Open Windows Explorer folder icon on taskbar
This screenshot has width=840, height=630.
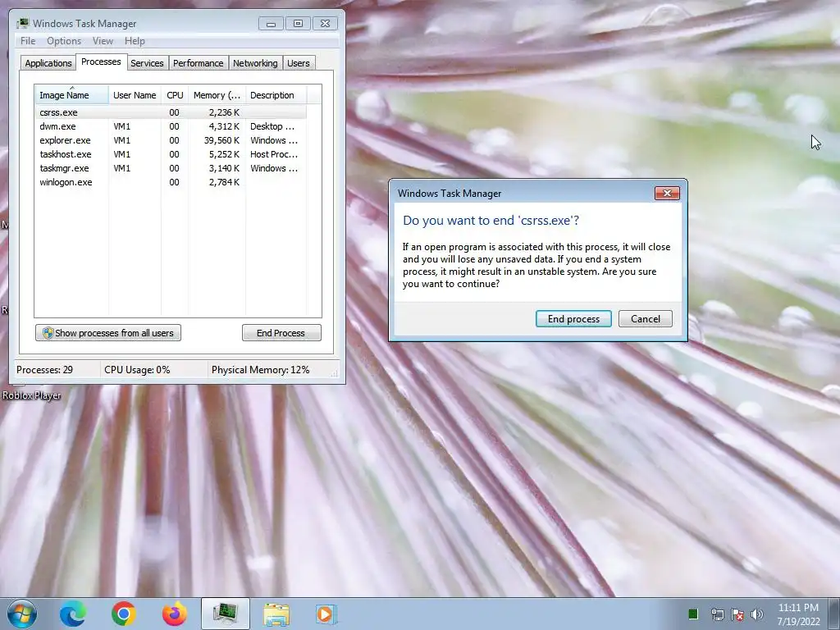[x=276, y=614]
